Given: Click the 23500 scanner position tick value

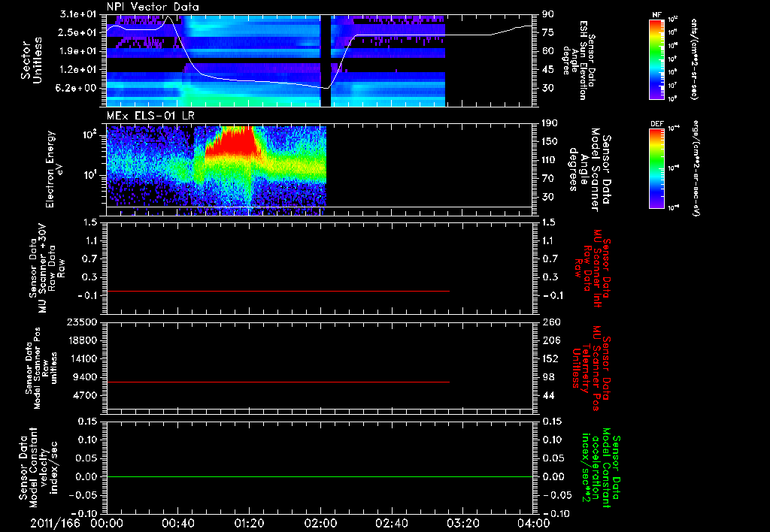Looking at the screenshot, I should [82, 322].
